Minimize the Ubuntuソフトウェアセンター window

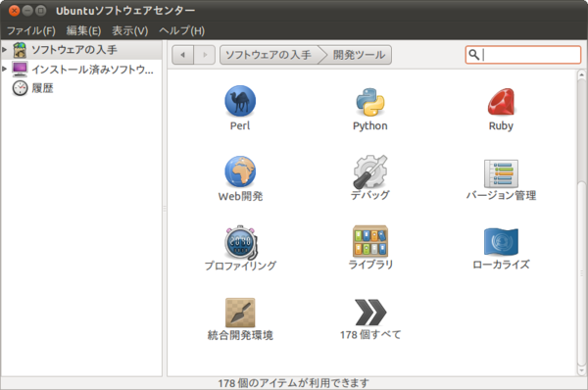click(27, 11)
